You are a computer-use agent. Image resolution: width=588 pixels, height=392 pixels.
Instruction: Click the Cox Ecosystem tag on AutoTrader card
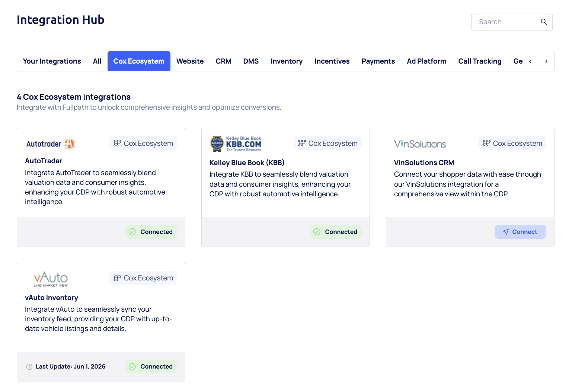143,143
